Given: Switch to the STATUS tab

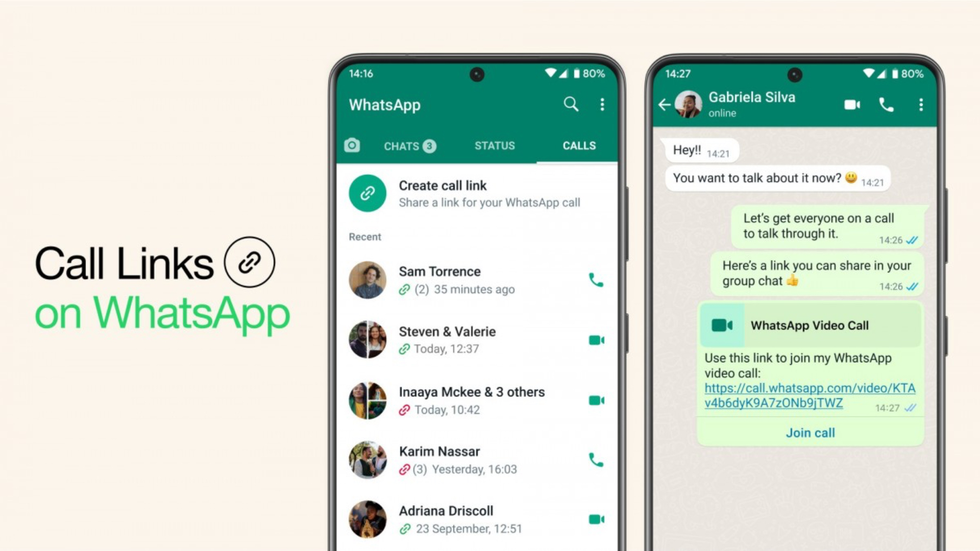Looking at the screenshot, I should tap(496, 145).
